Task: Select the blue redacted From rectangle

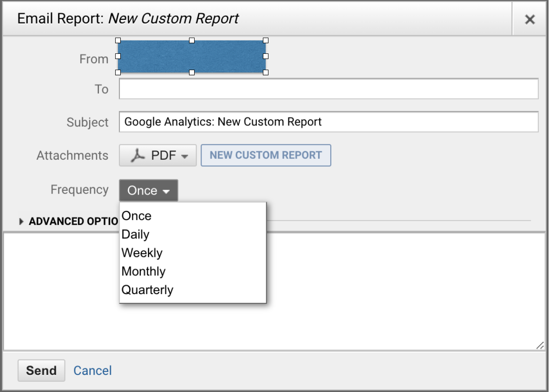Action: pos(191,56)
